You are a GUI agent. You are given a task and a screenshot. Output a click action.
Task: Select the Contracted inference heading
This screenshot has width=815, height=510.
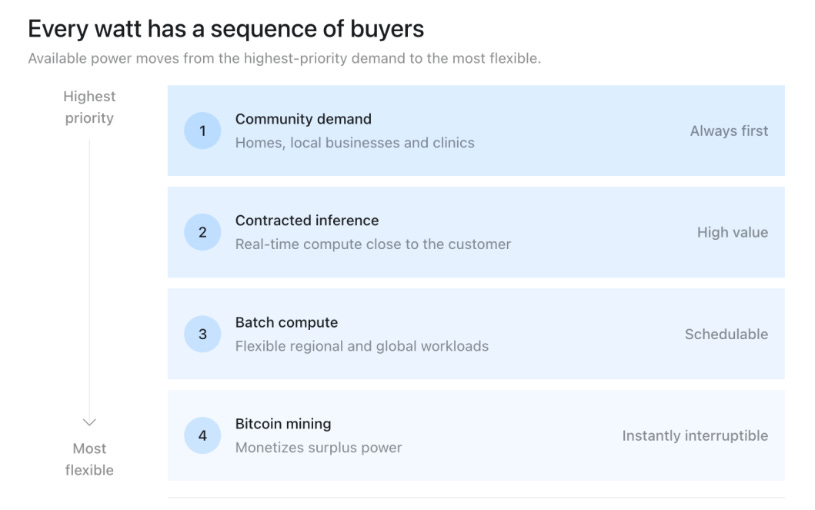click(307, 220)
